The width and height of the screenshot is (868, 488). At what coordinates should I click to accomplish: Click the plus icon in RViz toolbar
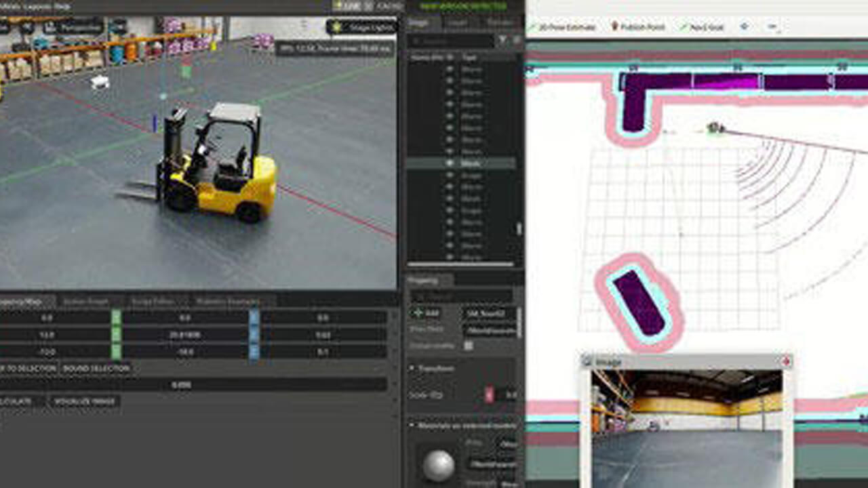(x=745, y=26)
